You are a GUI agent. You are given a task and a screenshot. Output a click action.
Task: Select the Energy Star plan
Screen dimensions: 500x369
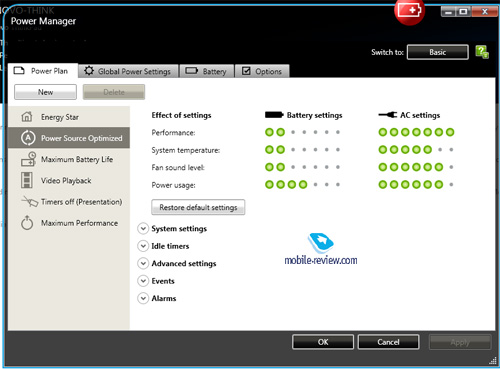[69, 117]
